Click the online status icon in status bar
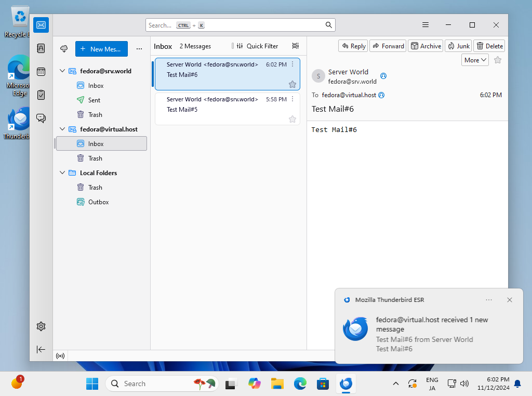 tap(60, 356)
